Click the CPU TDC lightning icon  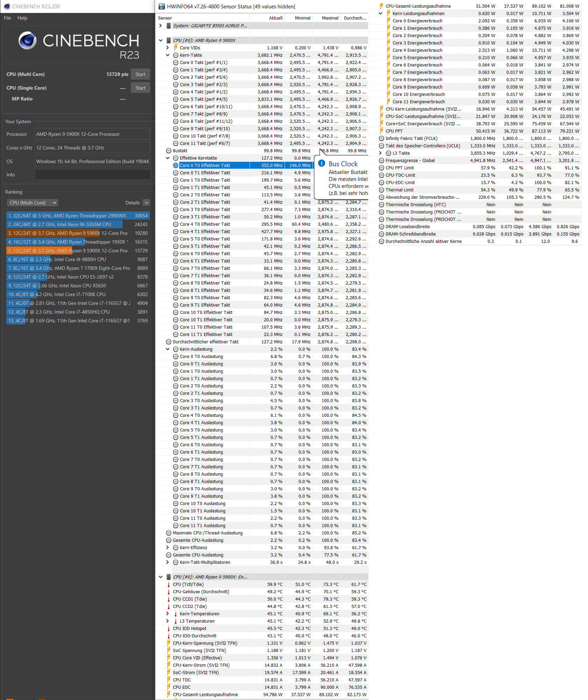coord(169,680)
